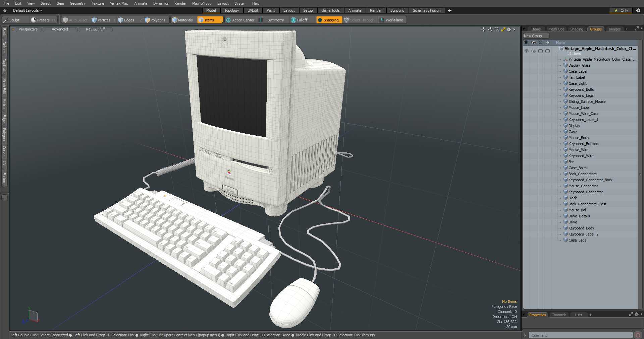
Task: Switch to the Topology layout tab
Action: 231,10
